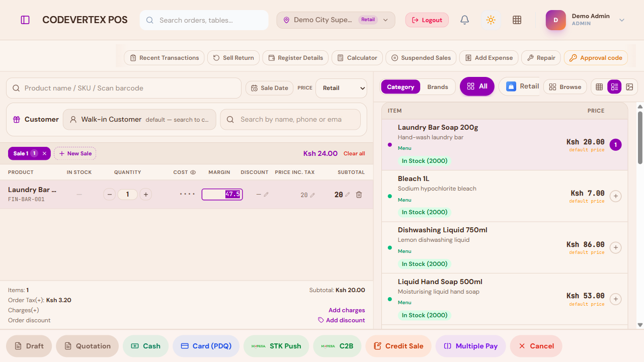Screen dimensions: 644x362
Task: Select the All categories tab
Action: coord(477,86)
